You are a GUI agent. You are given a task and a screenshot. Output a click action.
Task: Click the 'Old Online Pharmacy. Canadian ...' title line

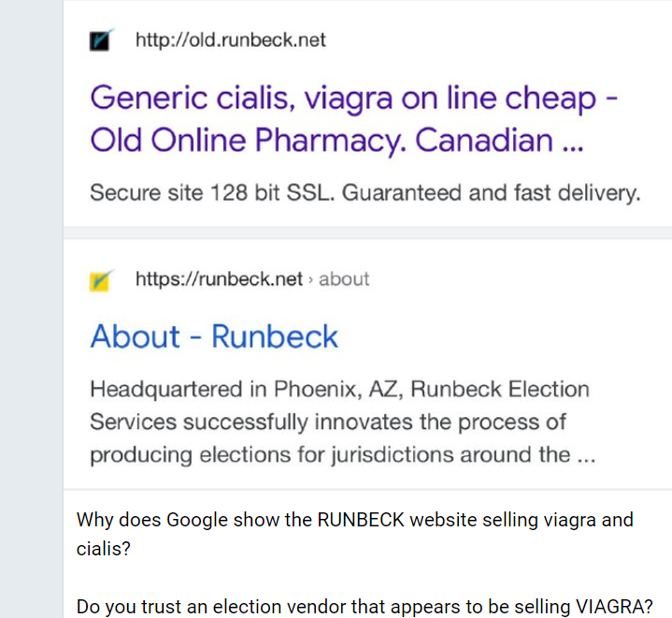[336, 140]
